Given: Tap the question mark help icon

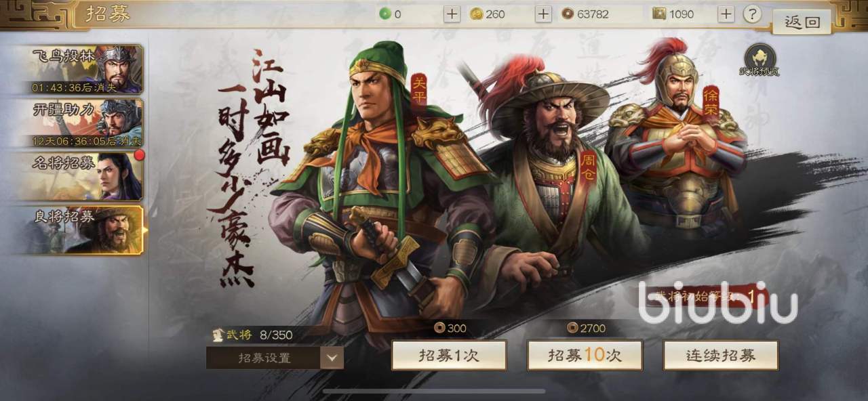Looking at the screenshot, I should tap(752, 14).
